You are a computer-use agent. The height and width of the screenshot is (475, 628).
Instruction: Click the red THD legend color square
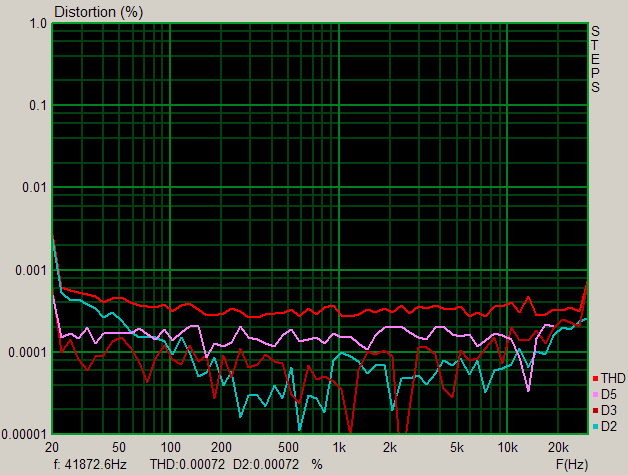click(596, 379)
